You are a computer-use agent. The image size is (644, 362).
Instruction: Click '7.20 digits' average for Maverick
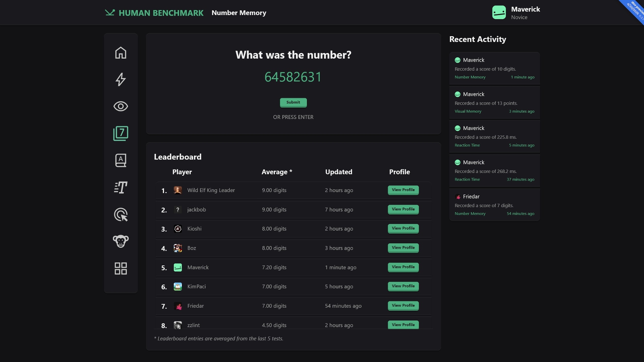click(274, 267)
